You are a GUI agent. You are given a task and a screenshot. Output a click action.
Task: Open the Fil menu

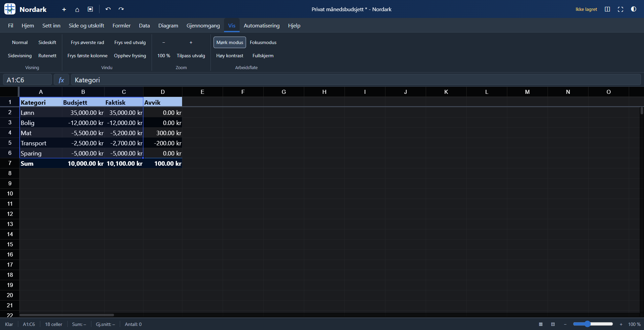coord(11,25)
